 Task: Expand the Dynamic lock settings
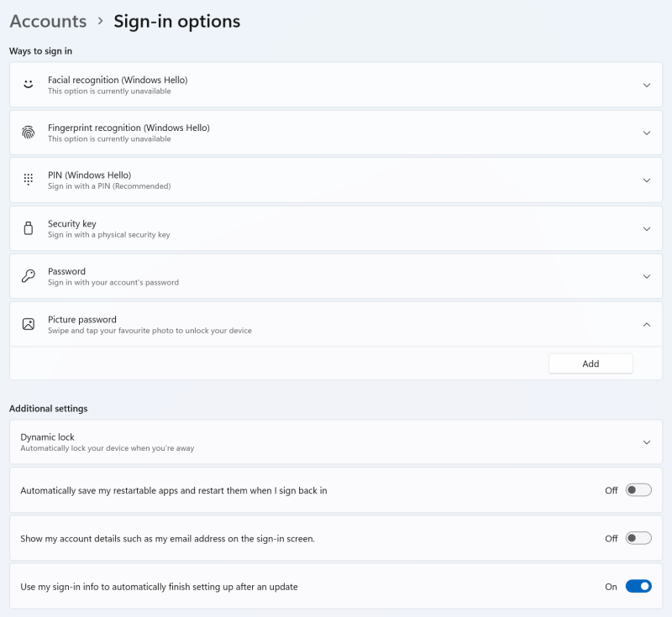coord(647,442)
